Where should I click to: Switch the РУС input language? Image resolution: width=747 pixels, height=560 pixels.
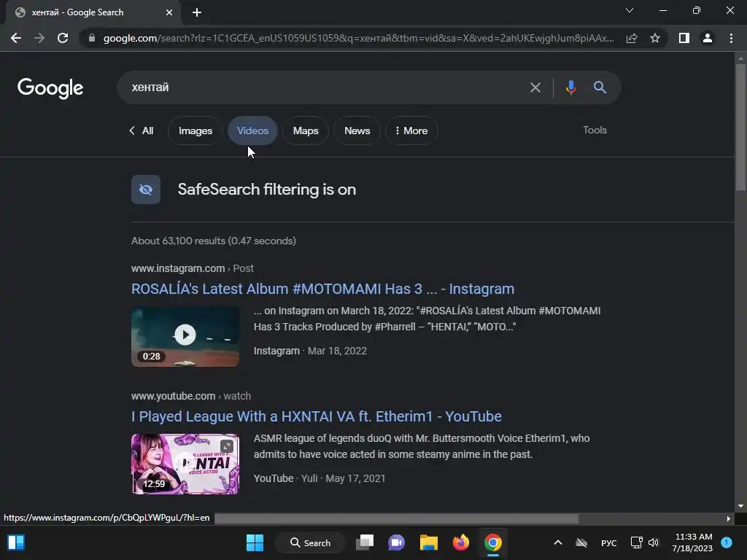[x=609, y=542]
